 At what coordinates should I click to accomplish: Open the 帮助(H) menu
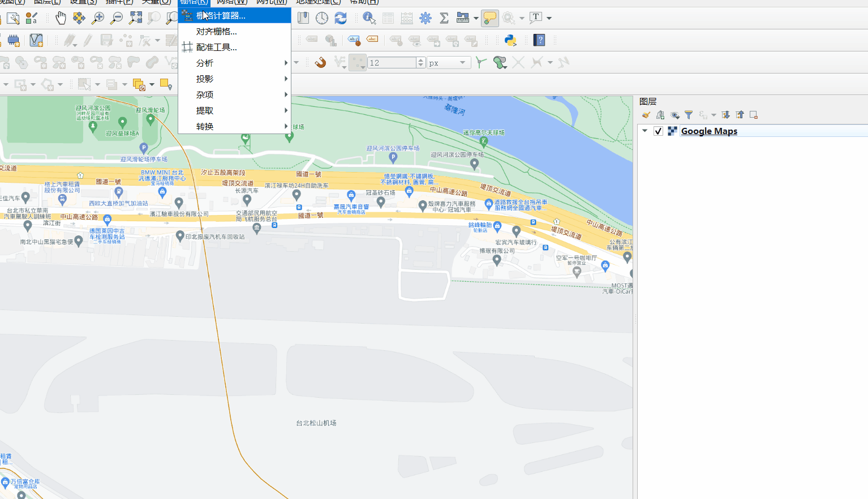click(364, 2)
